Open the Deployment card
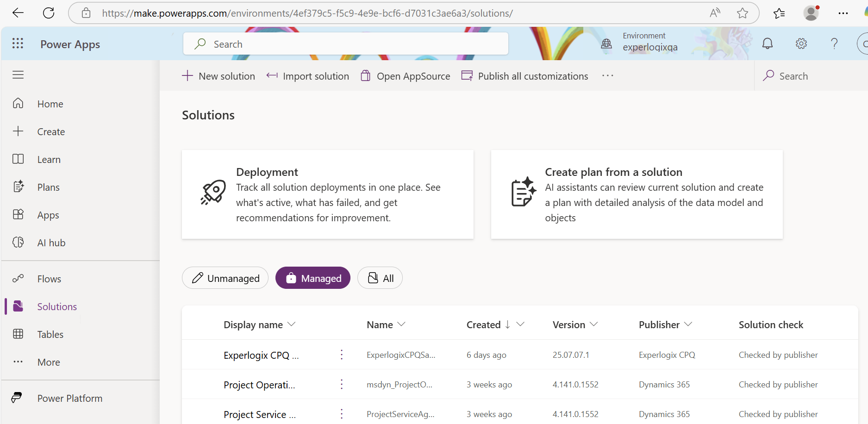 pos(328,194)
